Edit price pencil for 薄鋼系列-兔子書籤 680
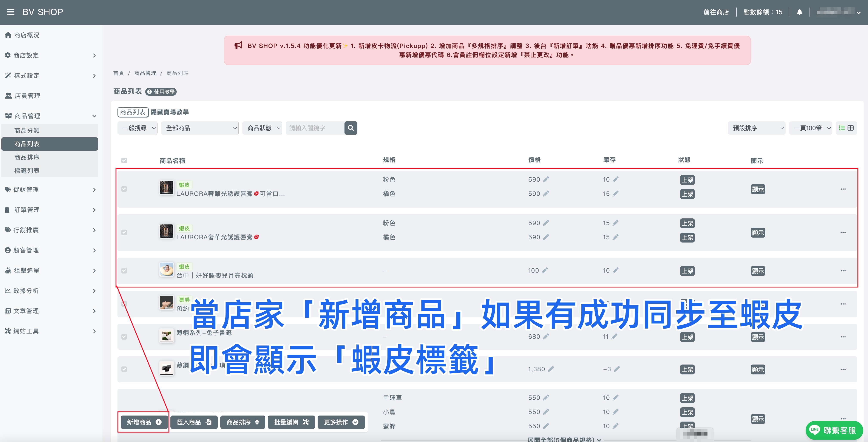 point(546,337)
